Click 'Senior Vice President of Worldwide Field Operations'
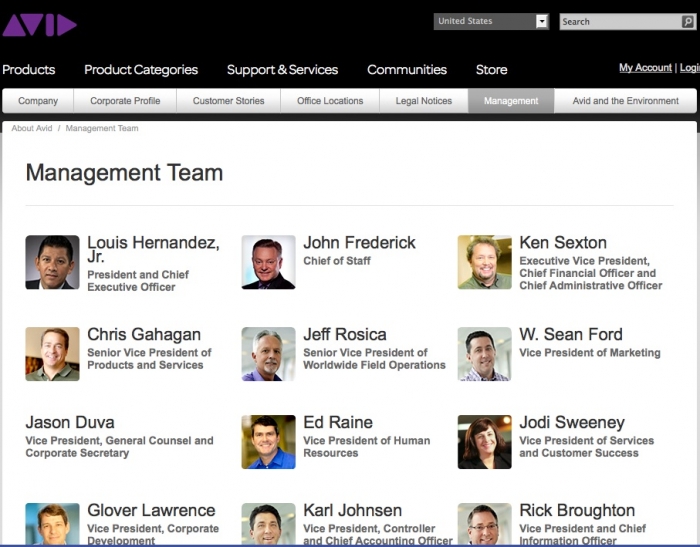This screenshot has width=700, height=547. click(374, 359)
